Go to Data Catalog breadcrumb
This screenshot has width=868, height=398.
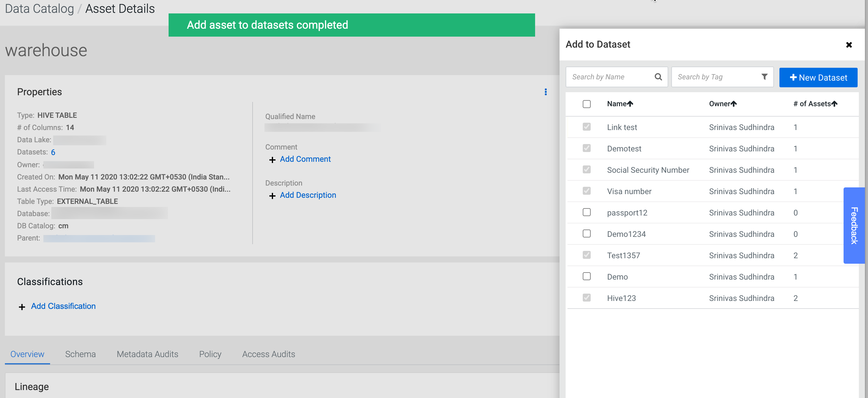pyautogui.click(x=39, y=9)
